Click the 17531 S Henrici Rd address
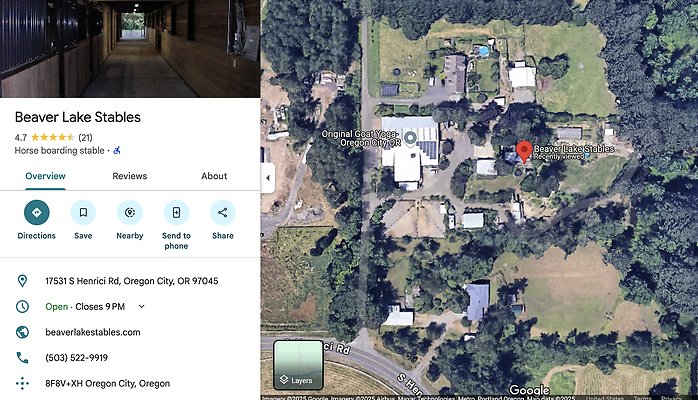 coord(132,281)
